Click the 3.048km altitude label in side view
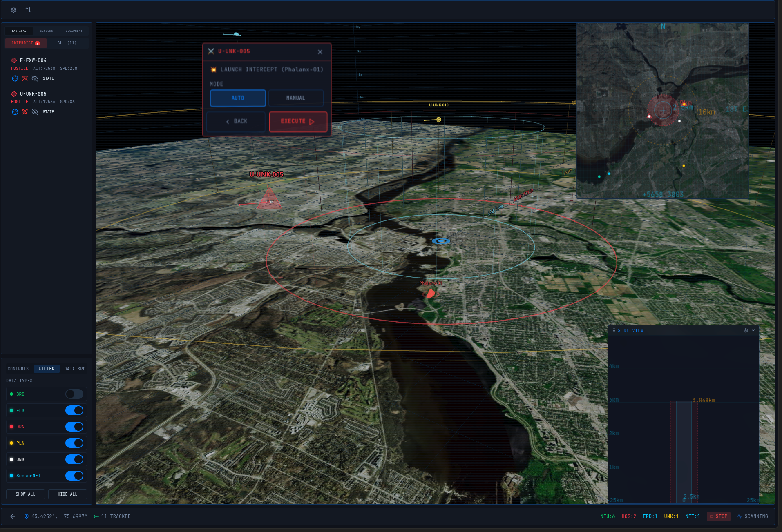This screenshot has height=532, width=782. pos(704,400)
